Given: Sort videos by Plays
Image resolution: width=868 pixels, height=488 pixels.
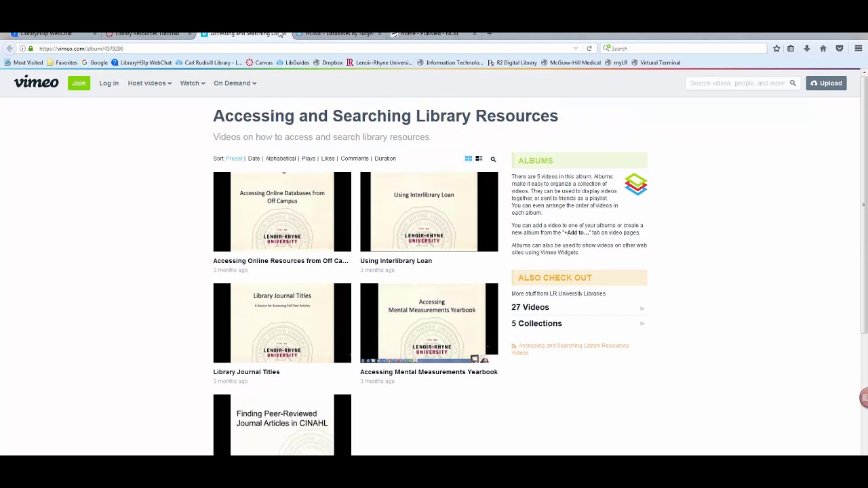Looking at the screenshot, I should [x=309, y=159].
